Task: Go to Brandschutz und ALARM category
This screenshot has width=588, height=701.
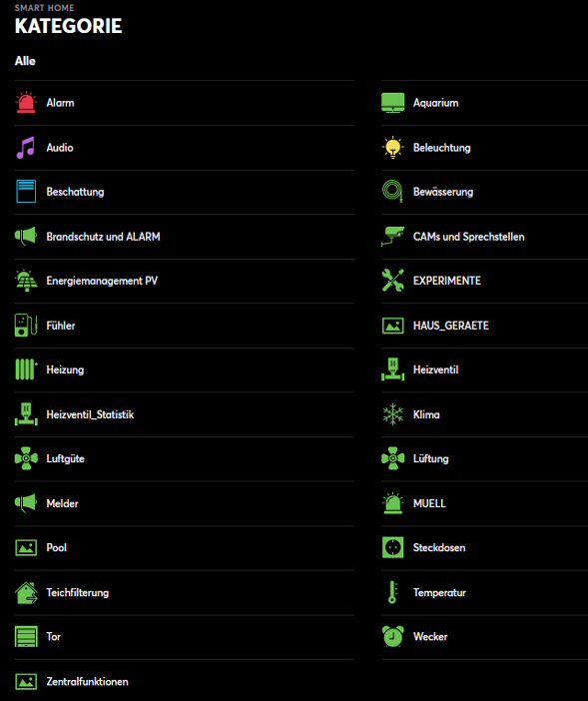Action: [x=184, y=236]
